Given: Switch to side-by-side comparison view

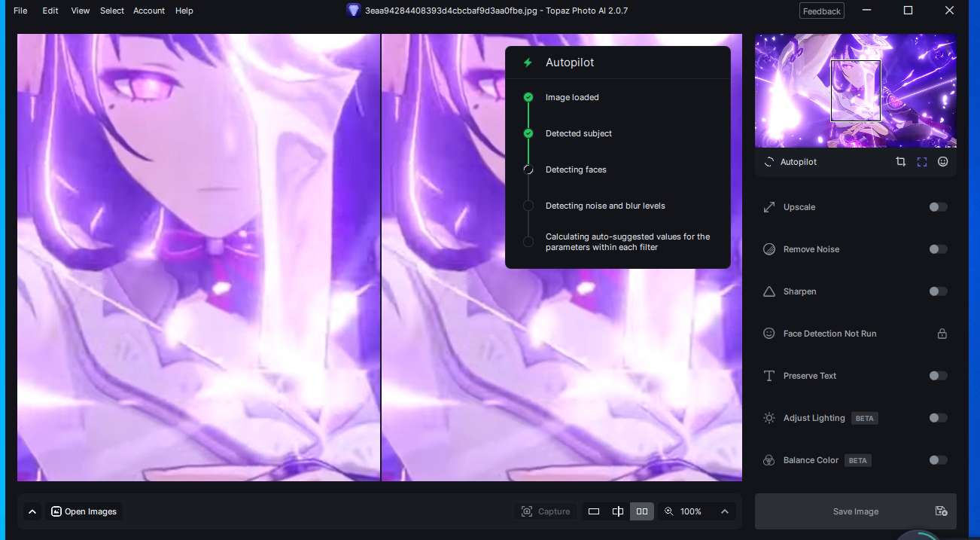Looking at the screenshot, I should [x=642, y=511].
